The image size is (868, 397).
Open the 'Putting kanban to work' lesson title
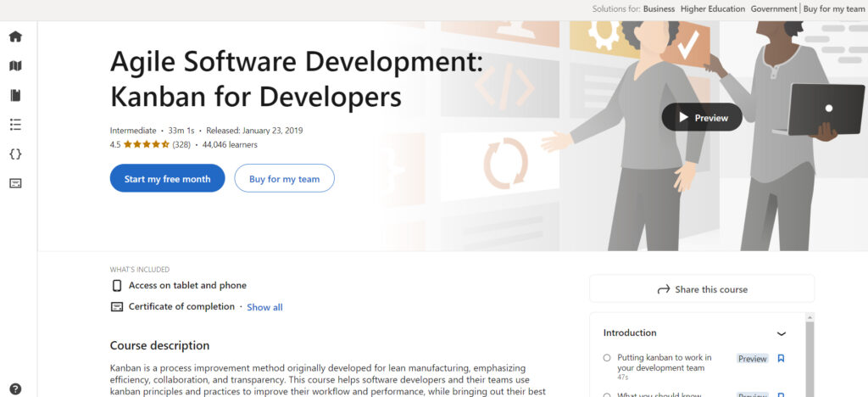point(664,362)
